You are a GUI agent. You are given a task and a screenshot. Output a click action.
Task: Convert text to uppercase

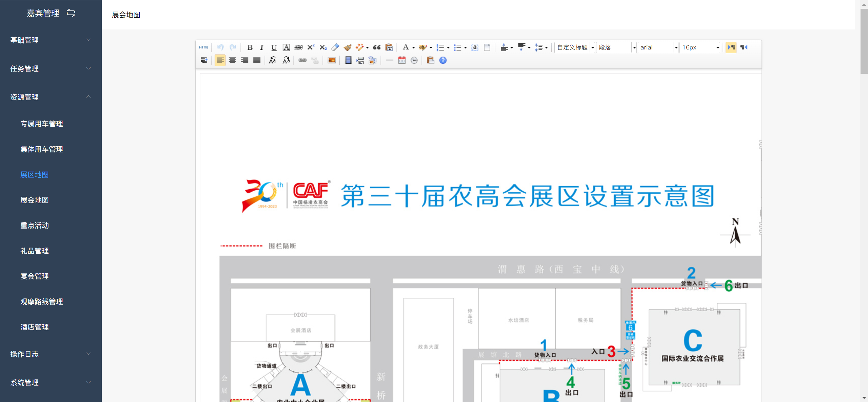tap(272, 60)
